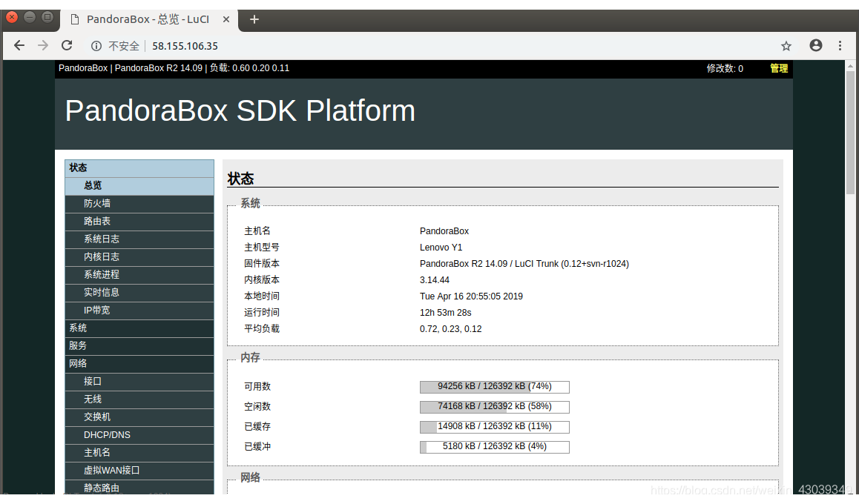
Task: Open the 系统进程 page
Action: pos(139,275)
